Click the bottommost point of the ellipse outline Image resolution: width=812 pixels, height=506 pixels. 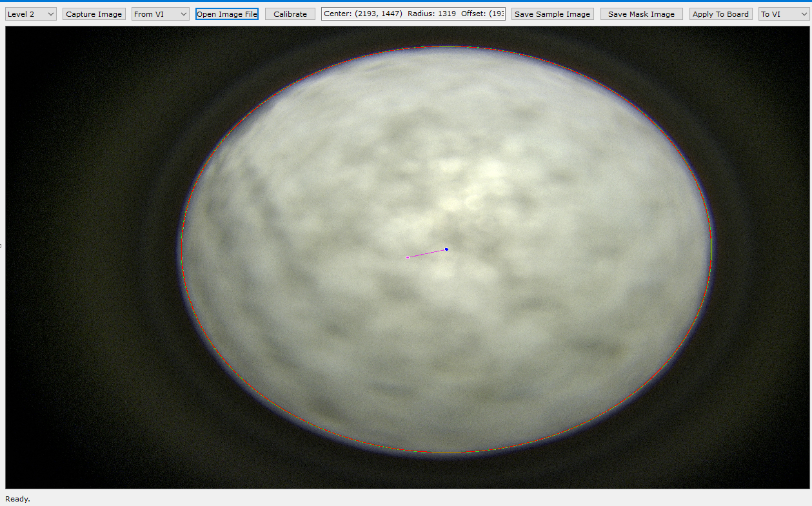[x=446, y=453]
